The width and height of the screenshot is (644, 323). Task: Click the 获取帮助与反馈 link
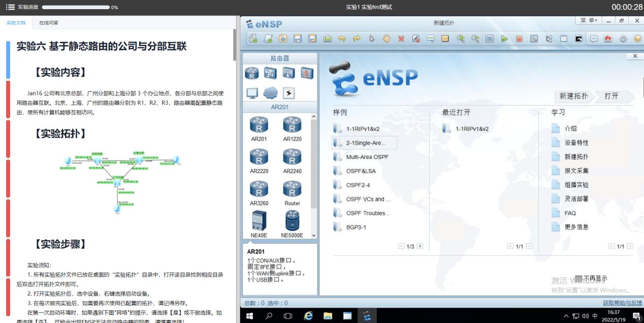point(622,302)
